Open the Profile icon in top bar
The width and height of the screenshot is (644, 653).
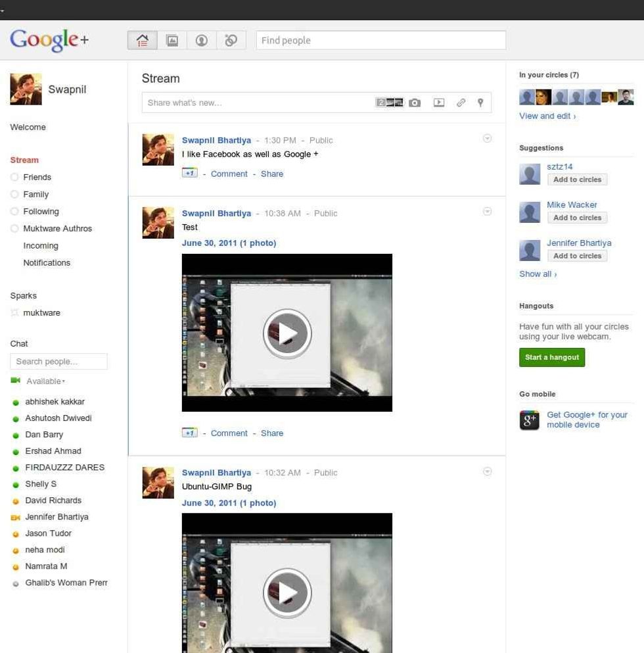pos(202,41)
